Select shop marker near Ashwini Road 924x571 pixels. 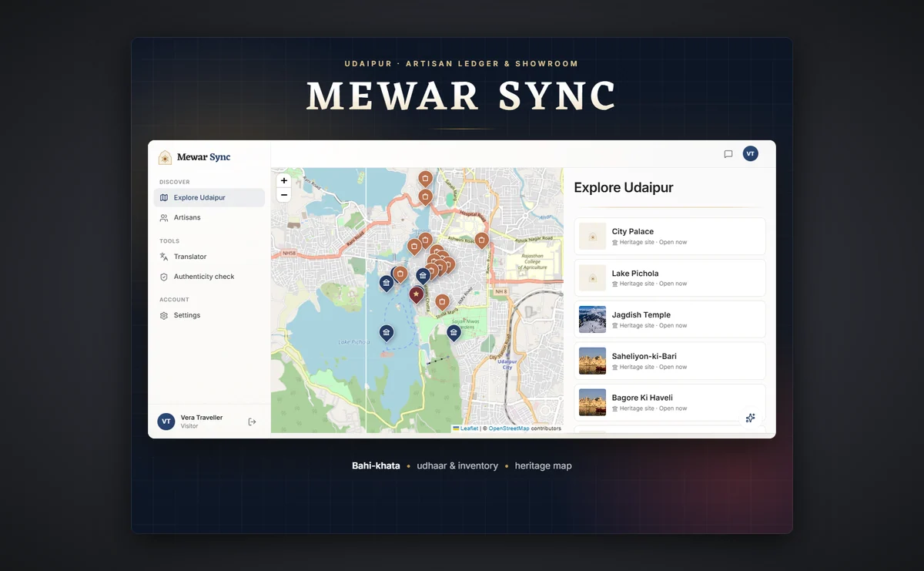[481, 240]
